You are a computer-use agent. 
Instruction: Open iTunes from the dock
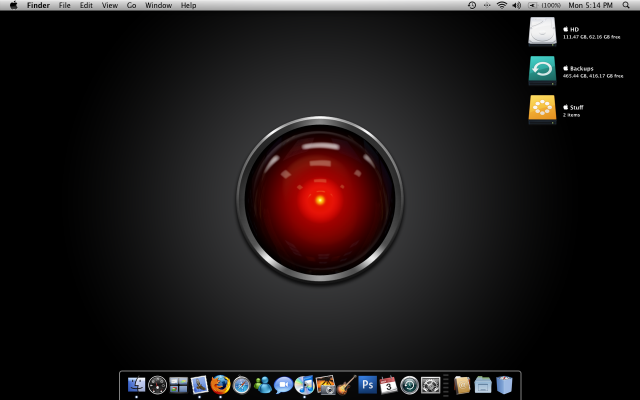(304, 385)
